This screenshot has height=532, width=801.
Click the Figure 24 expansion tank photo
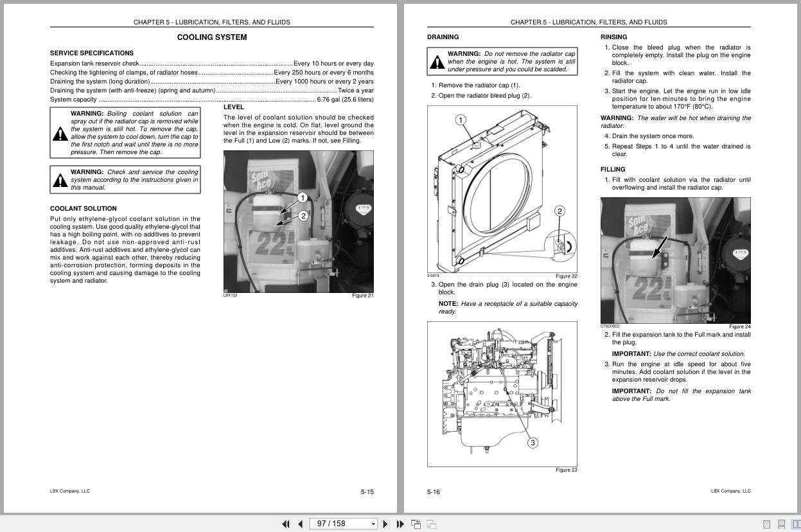click(675, 260)
